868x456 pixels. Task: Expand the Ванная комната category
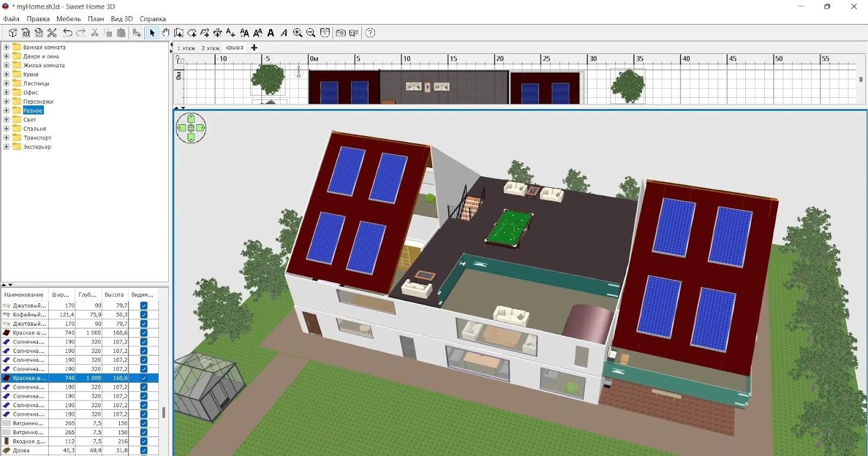tap(7, 47)
